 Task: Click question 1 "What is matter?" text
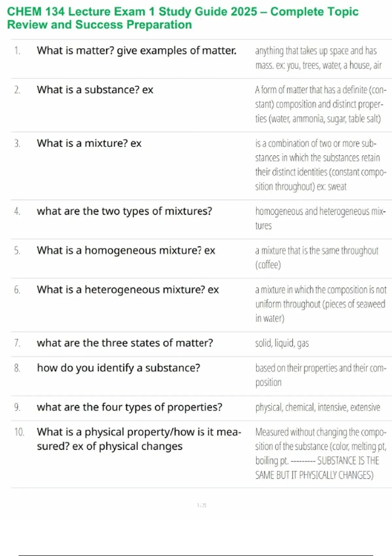click(x=137, y=51)
